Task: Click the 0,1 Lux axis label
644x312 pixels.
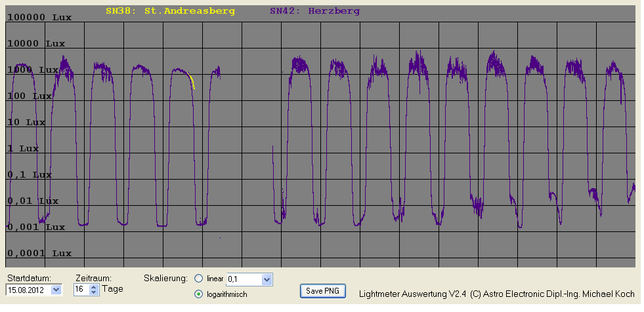Action: pyautogui.click(x=30, y=175)
